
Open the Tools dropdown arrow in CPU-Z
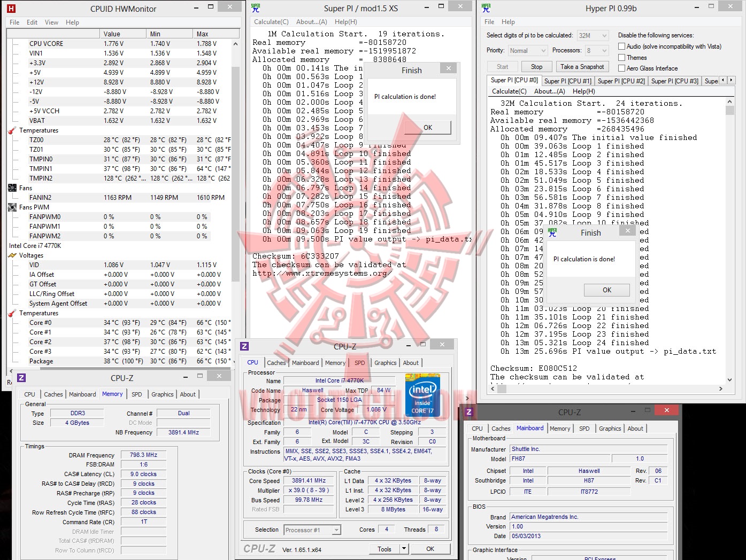coord(404,549)
